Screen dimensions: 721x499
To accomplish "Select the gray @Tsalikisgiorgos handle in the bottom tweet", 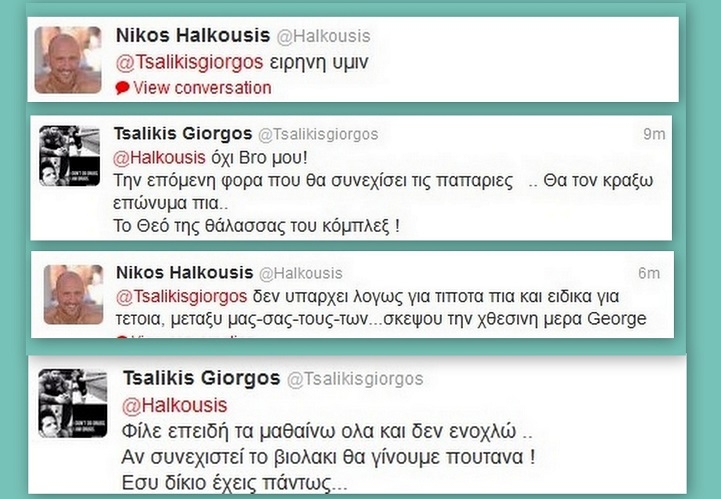I will click(x=355, y=379).
